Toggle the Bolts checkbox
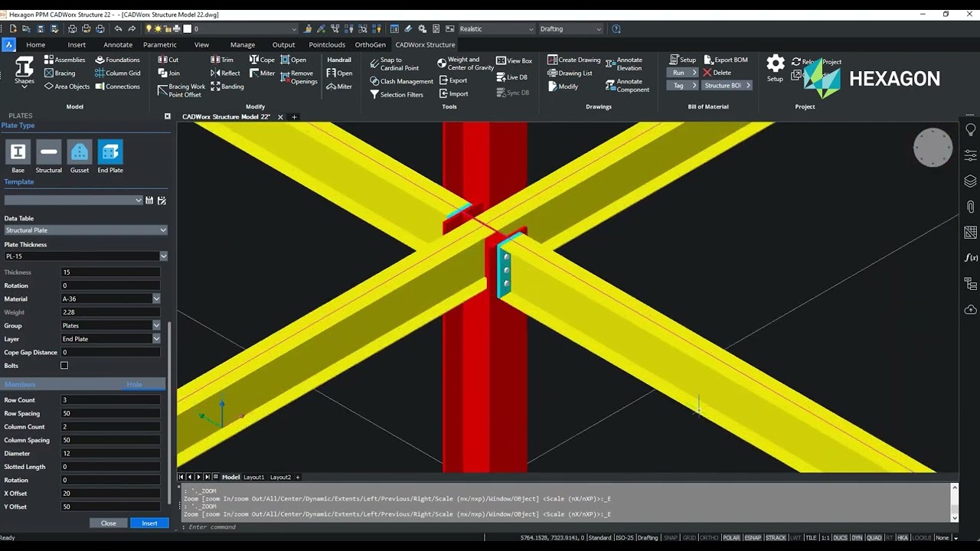 pos(64,366)
